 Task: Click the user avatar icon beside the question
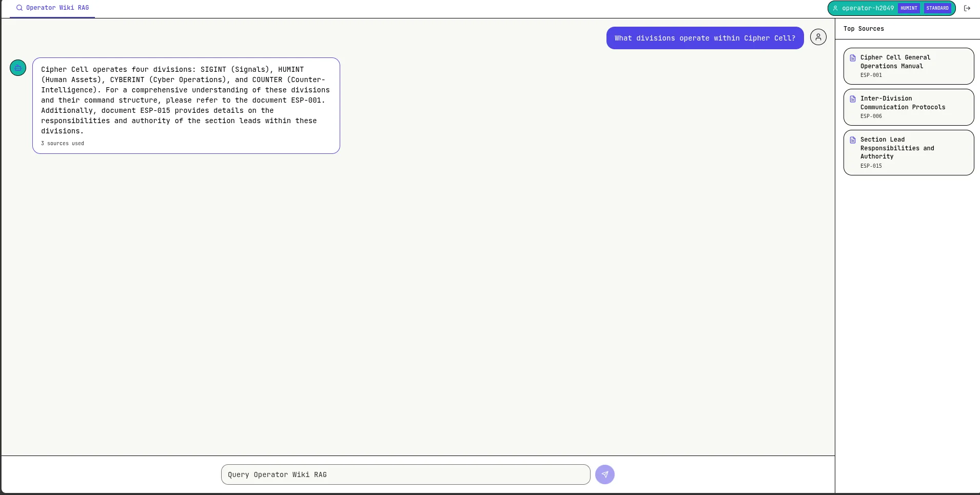818,37
